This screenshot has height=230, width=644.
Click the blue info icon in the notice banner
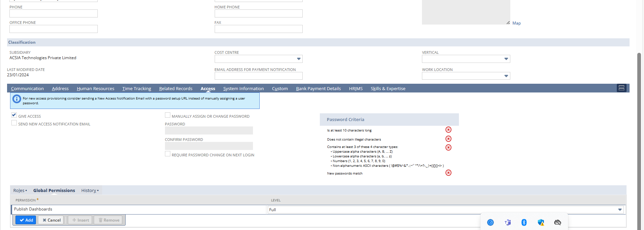click(x=16, y=99)
